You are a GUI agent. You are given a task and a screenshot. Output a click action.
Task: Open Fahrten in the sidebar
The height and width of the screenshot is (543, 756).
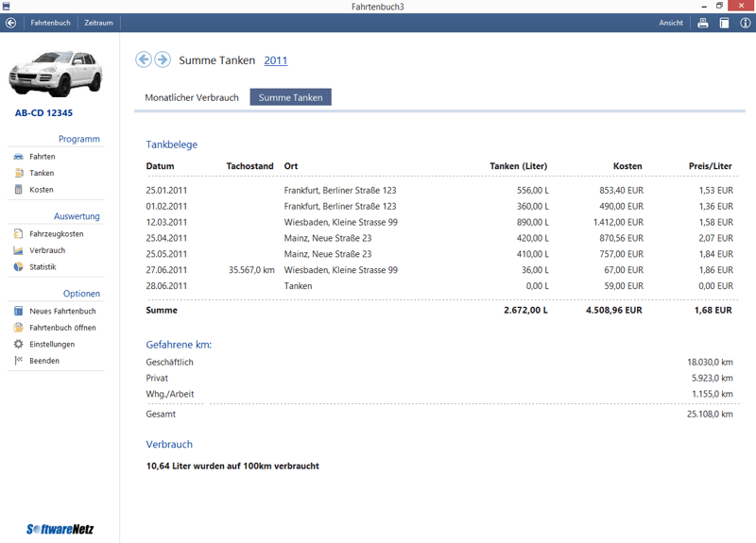[42, 157]
